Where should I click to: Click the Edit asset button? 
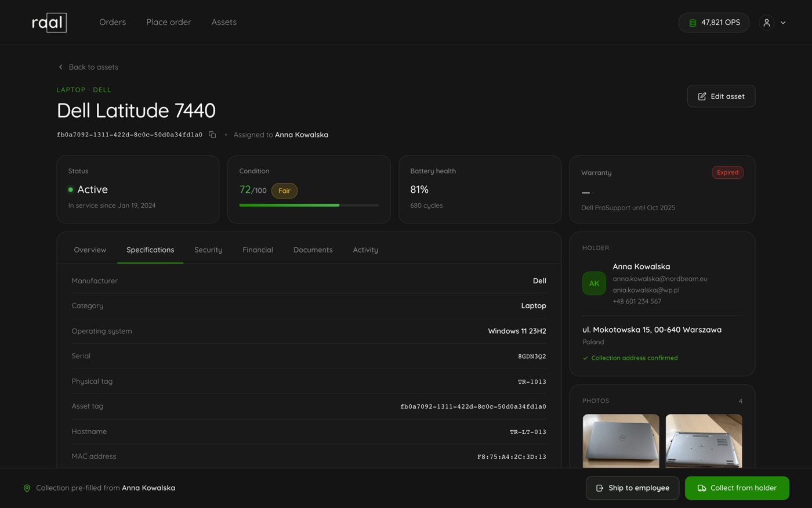[x=721, y=96]
